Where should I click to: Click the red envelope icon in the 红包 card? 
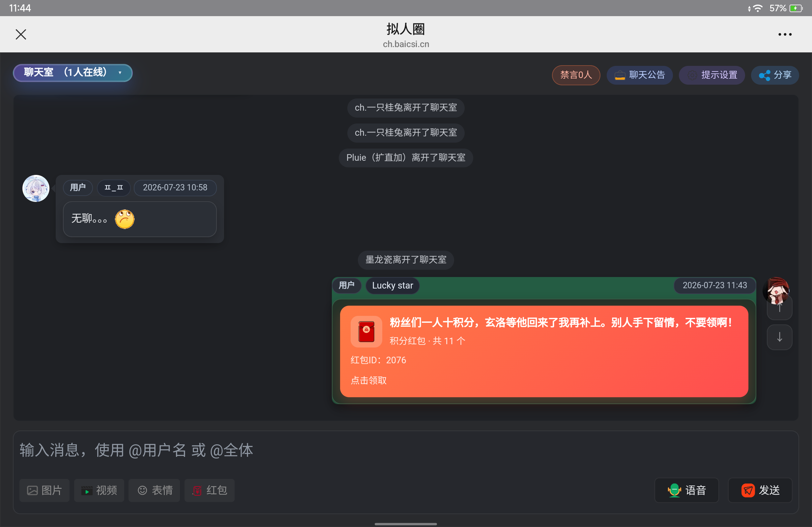366,332
